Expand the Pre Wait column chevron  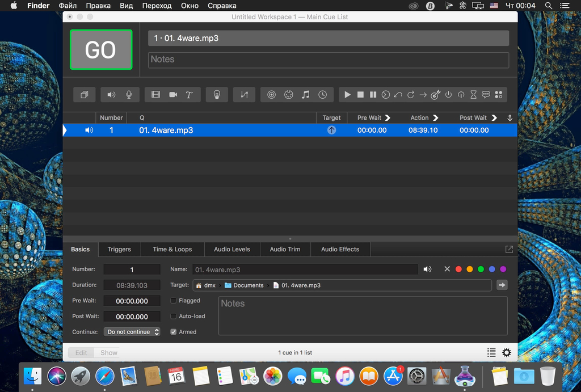coord(388,118)
